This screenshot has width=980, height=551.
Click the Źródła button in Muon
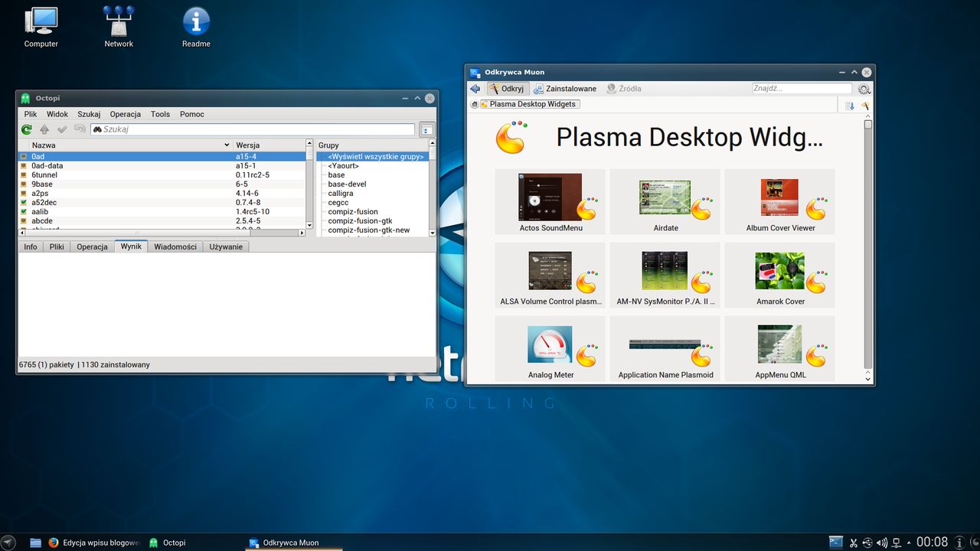pos(624,89)
